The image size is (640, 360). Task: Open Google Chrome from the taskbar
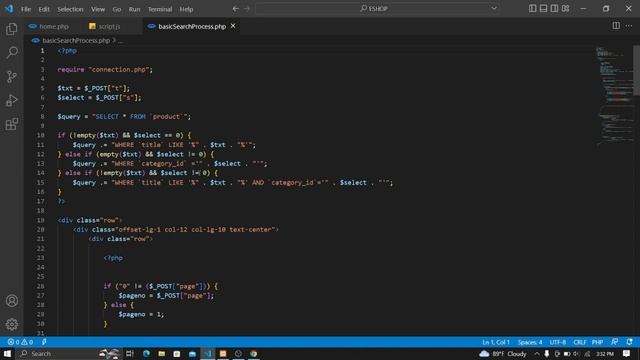click(254, 353)
